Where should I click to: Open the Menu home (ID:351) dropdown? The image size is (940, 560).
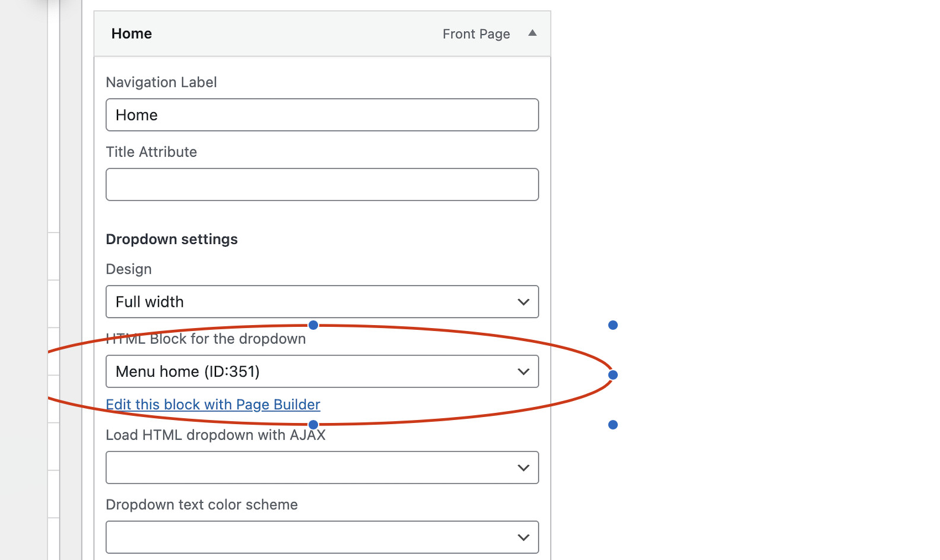pos(322,371)
